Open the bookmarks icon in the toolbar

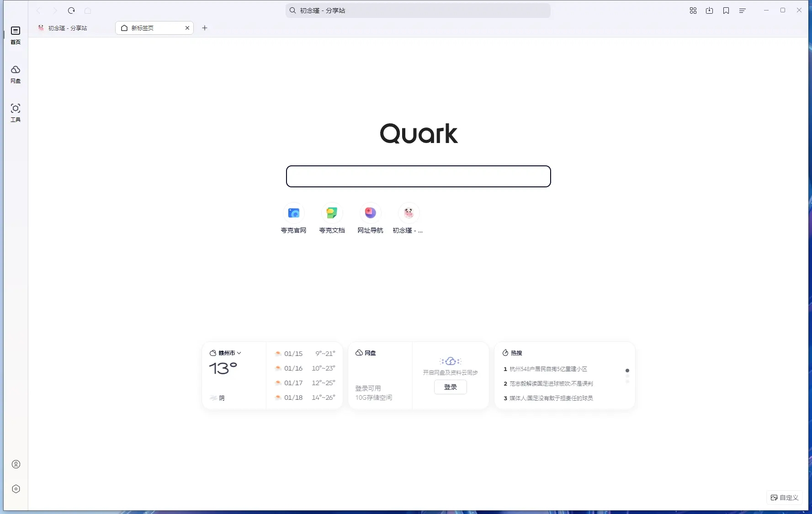[726, 11]
